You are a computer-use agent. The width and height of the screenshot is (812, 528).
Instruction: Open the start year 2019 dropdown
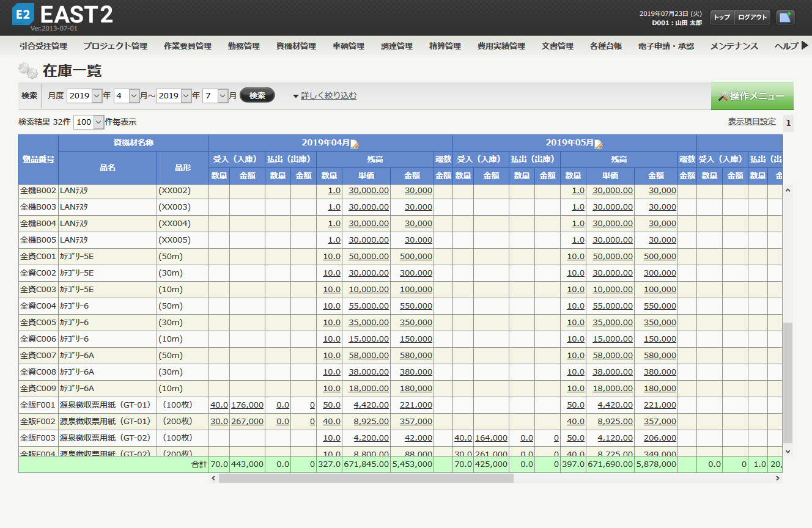coord(84,96)
